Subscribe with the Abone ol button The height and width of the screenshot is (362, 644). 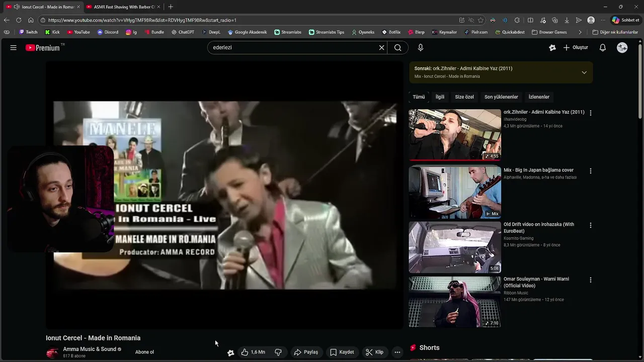[144, 352]
